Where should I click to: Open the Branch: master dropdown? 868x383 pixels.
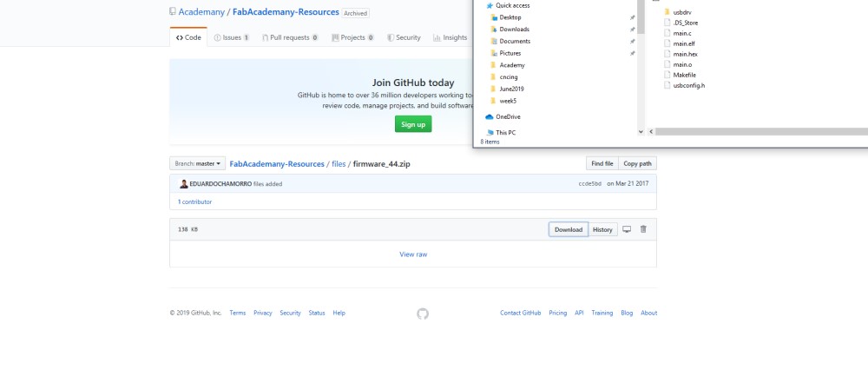point(198,163)
